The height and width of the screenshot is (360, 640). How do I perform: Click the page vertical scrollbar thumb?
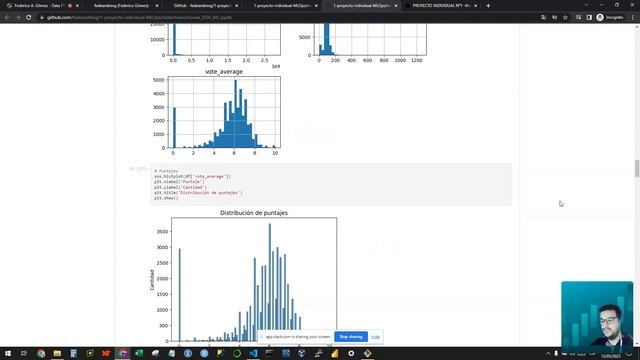point(637,169)
